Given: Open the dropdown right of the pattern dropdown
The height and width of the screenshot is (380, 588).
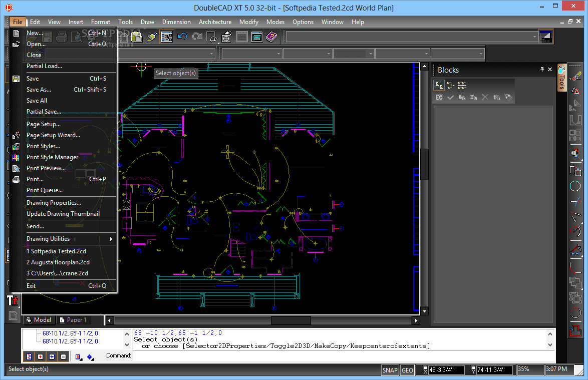Looking at the screenshot, I should coord(402,54).
